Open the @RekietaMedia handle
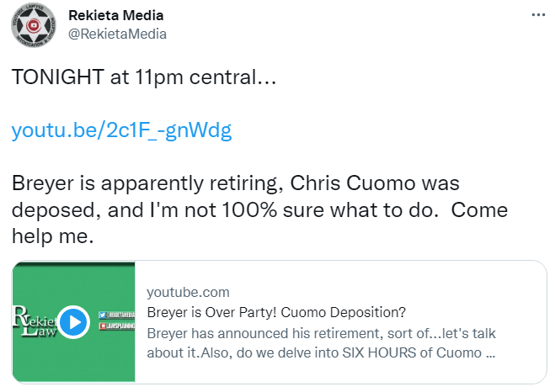This screenshot has width=555, height=392. click(x=117, y=34)
